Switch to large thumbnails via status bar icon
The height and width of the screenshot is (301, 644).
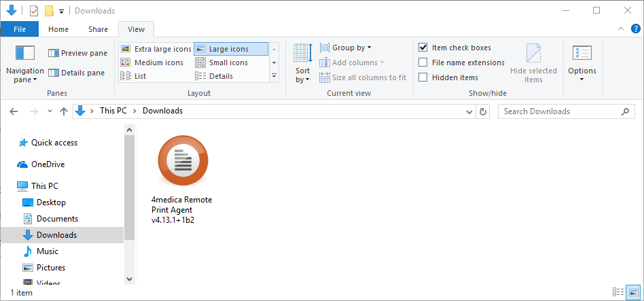tap(632, 292)
